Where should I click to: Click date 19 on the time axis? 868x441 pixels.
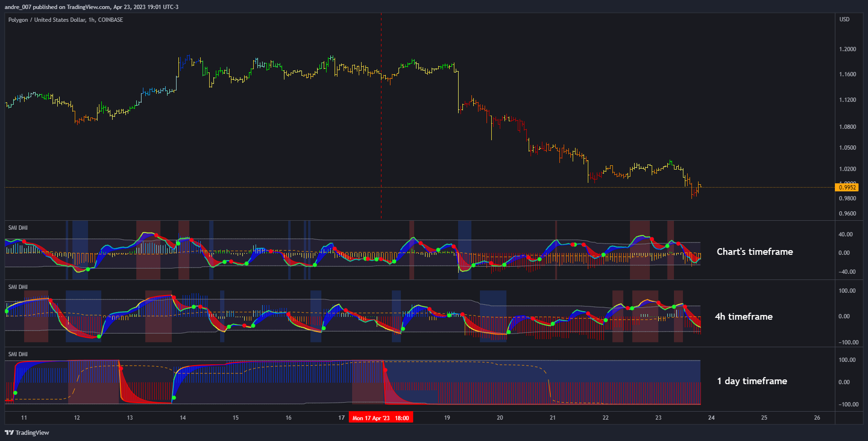(447, 418)
